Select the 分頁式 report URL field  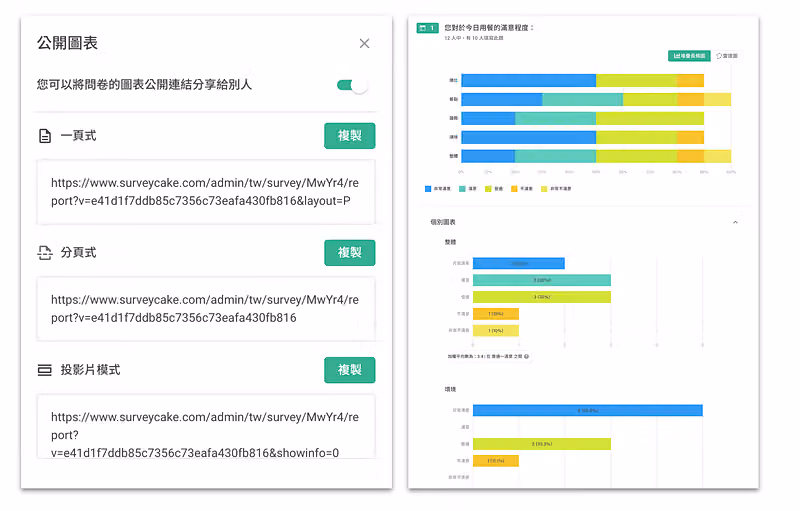pyautogui.click(x=206, y=309)
